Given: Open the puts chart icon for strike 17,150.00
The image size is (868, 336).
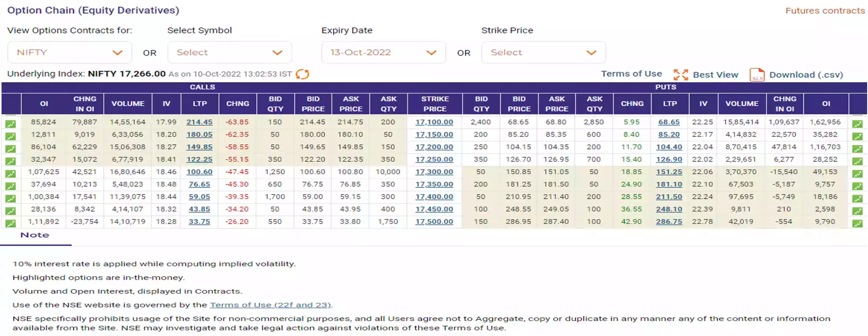Looking at the screenshot, I should tap(857, 136).
